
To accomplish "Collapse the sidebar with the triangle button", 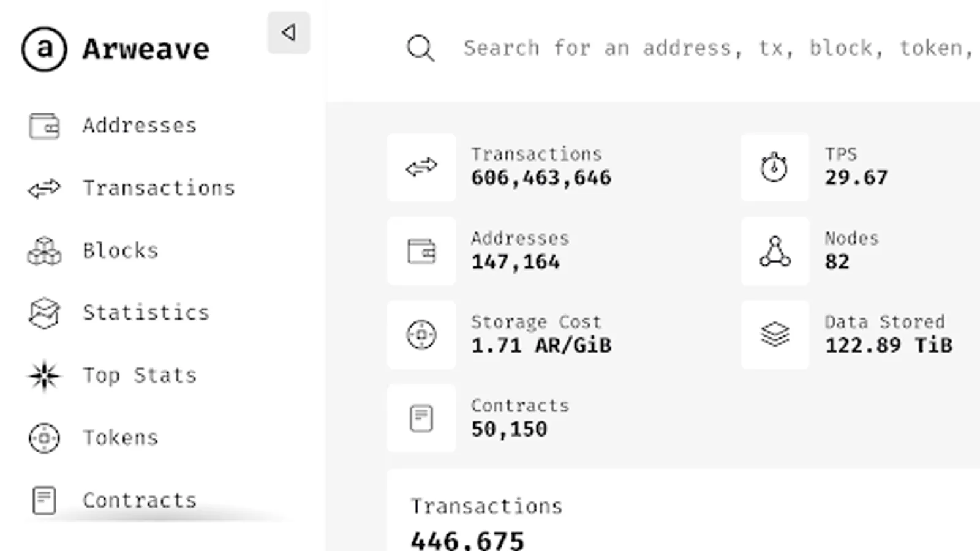I will point(288,32).
